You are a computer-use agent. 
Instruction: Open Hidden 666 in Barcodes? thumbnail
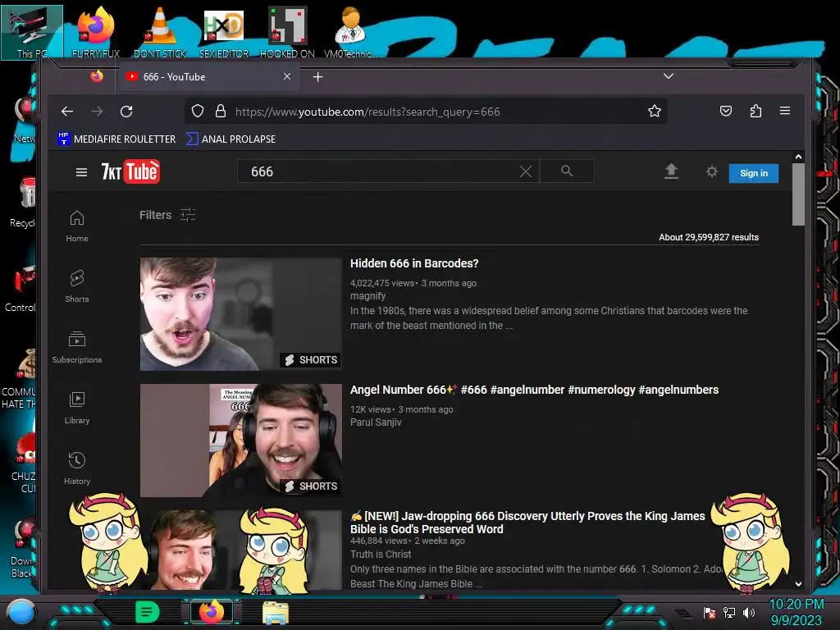[240, 314]
